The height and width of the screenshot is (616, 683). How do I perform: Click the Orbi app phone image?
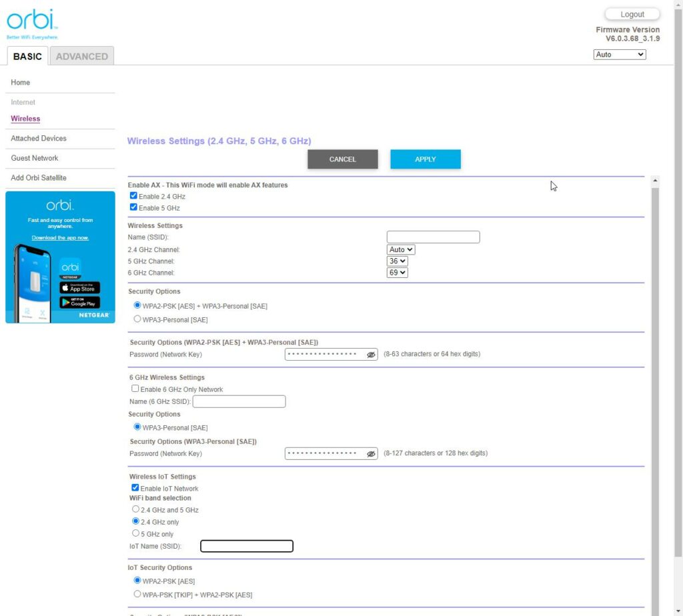coord(31,283)
